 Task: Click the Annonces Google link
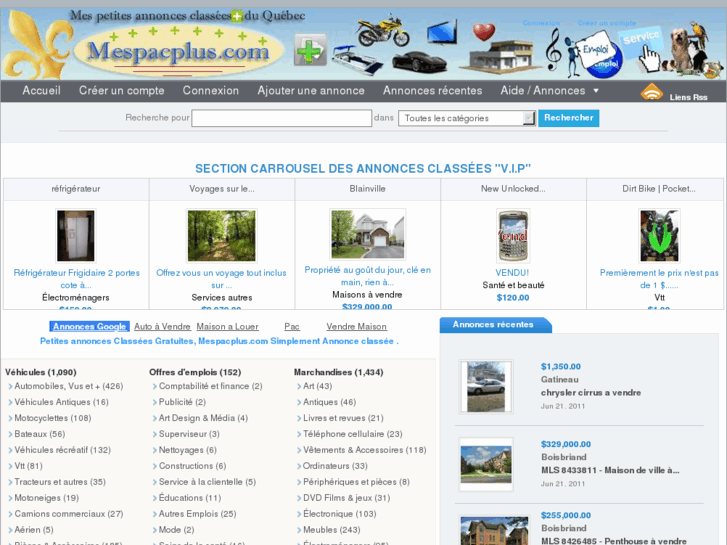[x=89, y=327]
